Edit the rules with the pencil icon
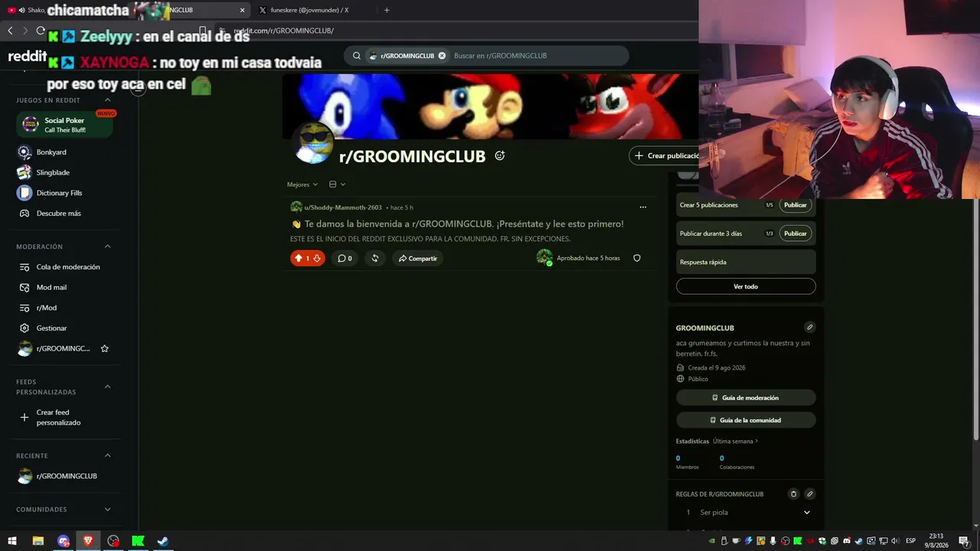 [x=810, y=494]
